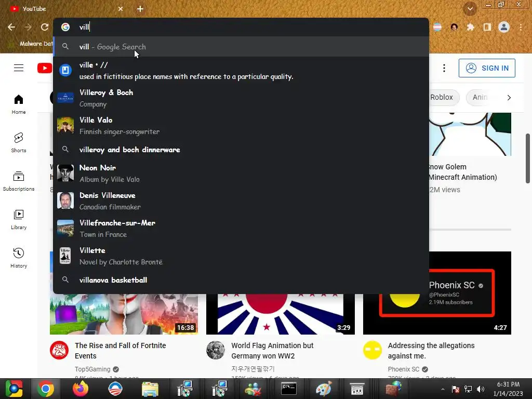Click the YouTube page vertical scrollbar
Image resolution: width=532 pixels, height=399 pixels.
click(528, 158)
